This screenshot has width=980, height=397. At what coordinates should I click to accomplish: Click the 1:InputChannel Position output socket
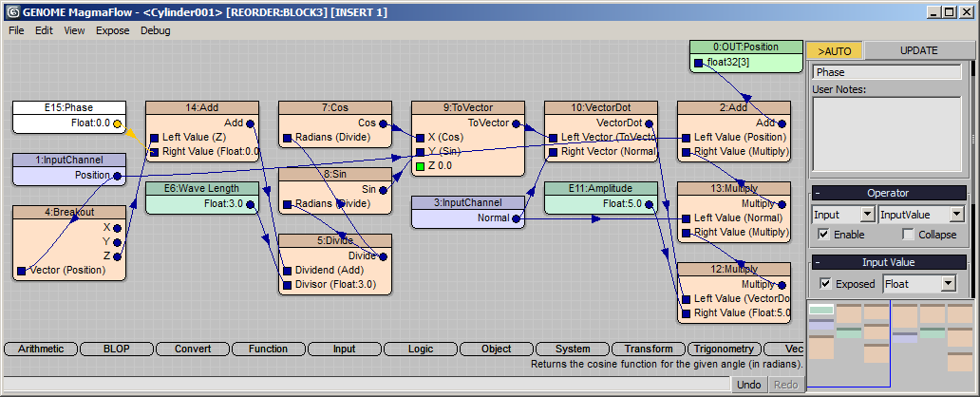117,175
